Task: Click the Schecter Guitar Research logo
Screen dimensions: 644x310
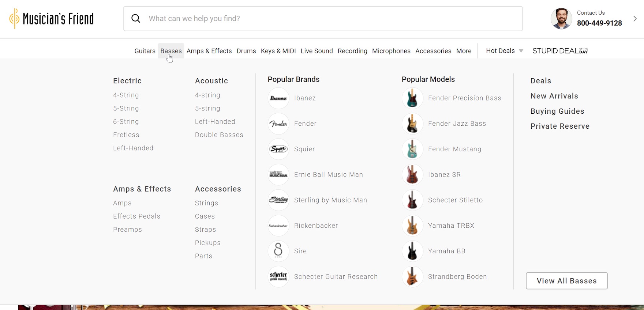Action: [278, 277]
